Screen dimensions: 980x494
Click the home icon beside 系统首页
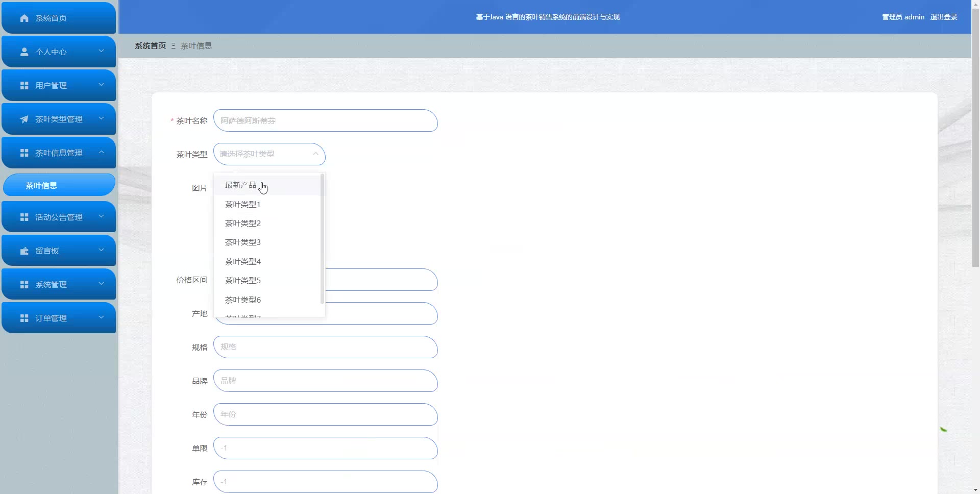pyautogui.click(x=24, y=18)
